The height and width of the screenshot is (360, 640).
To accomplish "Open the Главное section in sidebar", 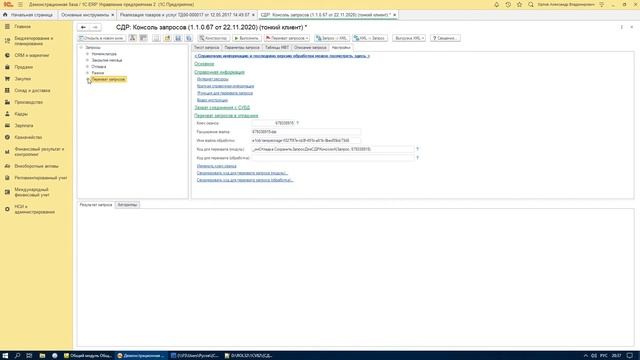I will (x=22, y=27).
